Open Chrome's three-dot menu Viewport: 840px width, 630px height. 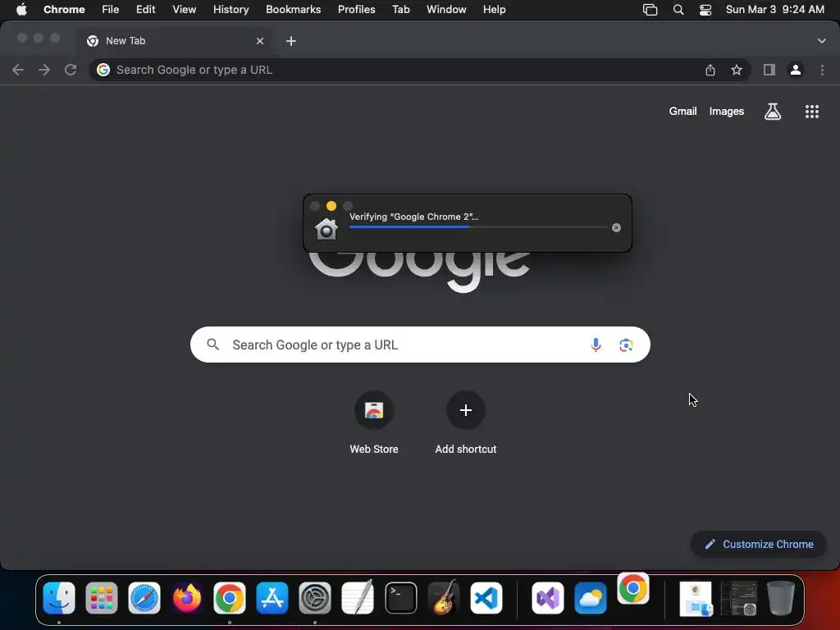pyautogui.click(x=822, y=70)
